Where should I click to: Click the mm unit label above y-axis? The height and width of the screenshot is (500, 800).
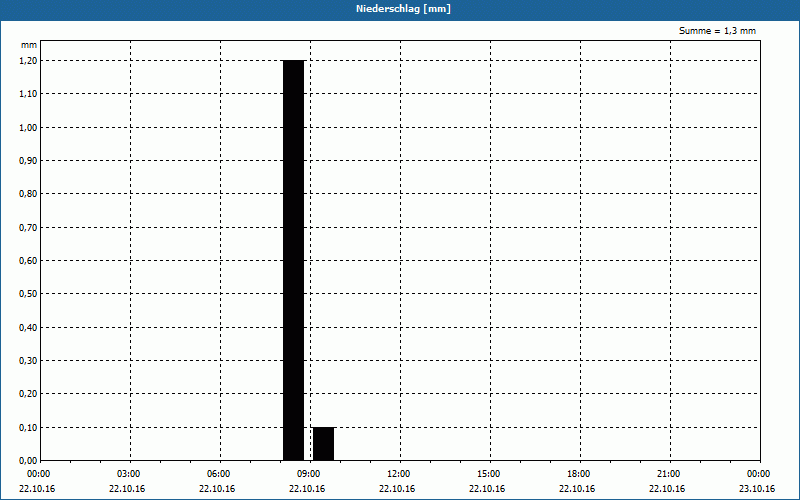(x=29, y=45)
